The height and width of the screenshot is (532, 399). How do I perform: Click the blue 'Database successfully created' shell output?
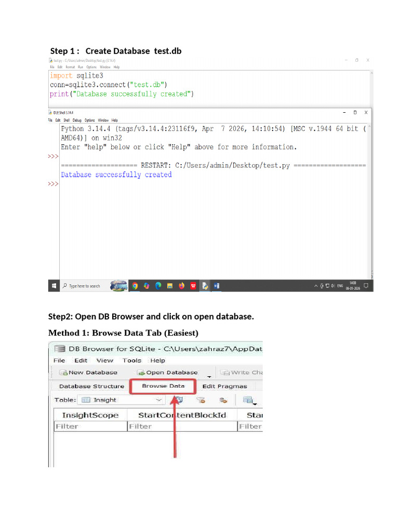116,175
